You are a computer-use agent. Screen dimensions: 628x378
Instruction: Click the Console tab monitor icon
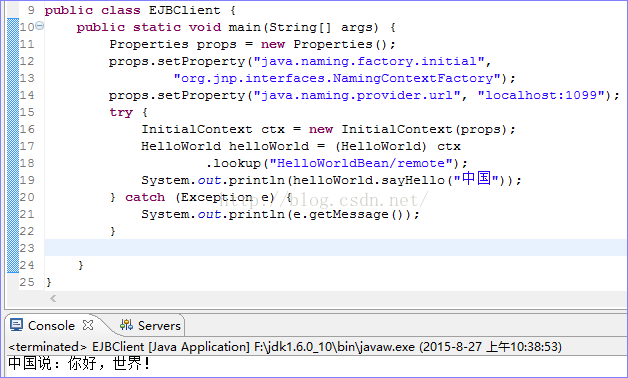coord(16,325)
